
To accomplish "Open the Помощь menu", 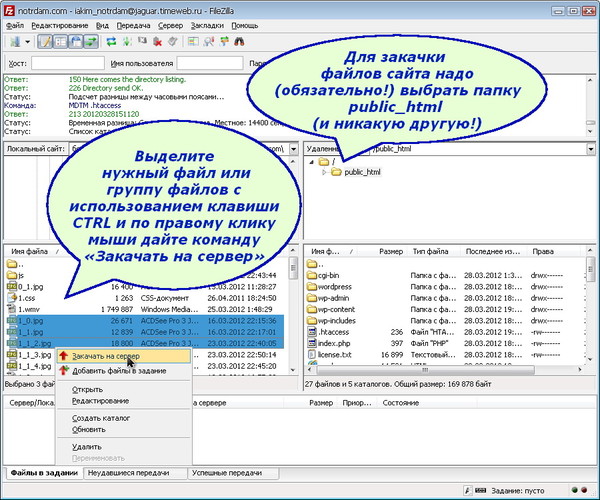I will coord(245,26).
